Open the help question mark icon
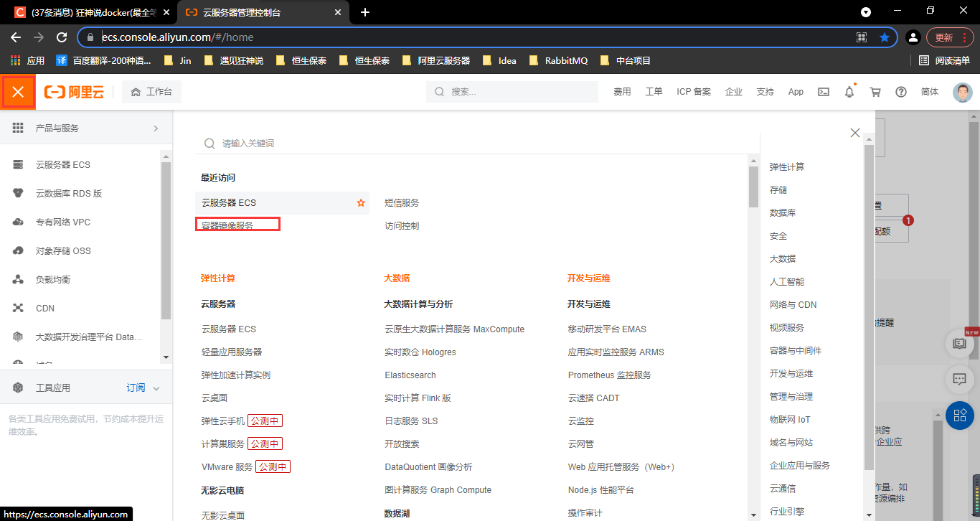Image resolution: width=980 pixels, height=521 pixels. [x=901, y=92]
